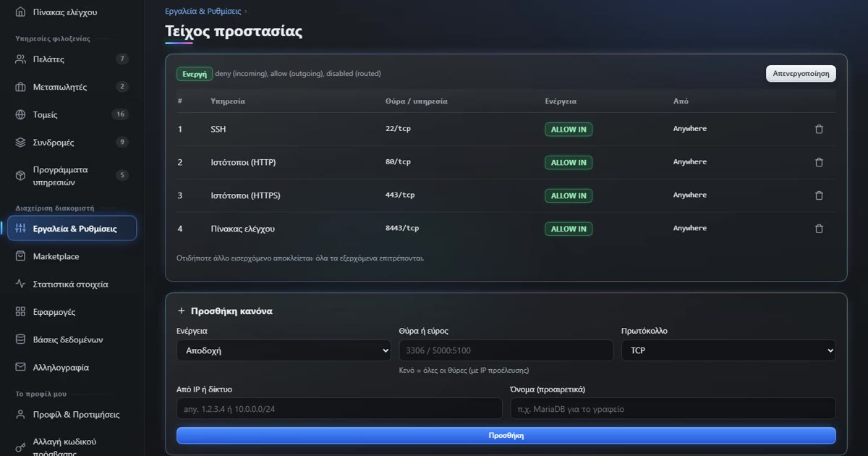Click the Στατιστικά στοιχεία pulse icon

point(20,284)
